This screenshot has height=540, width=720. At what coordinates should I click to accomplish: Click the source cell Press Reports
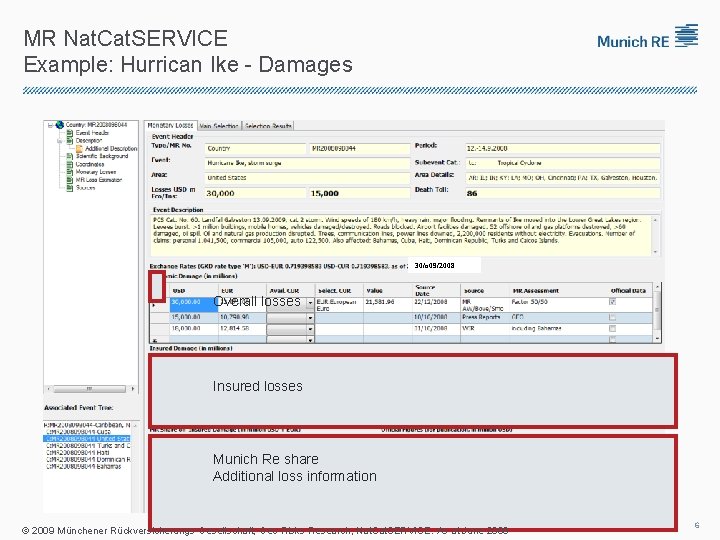pos(484,317)
